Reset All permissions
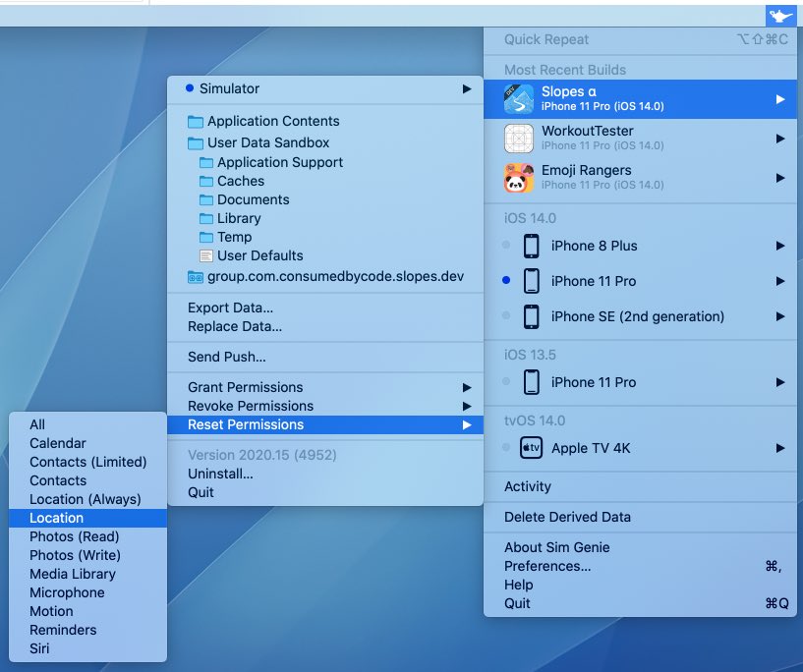This screenshot has width=803, height=672. tap(88, 424)
